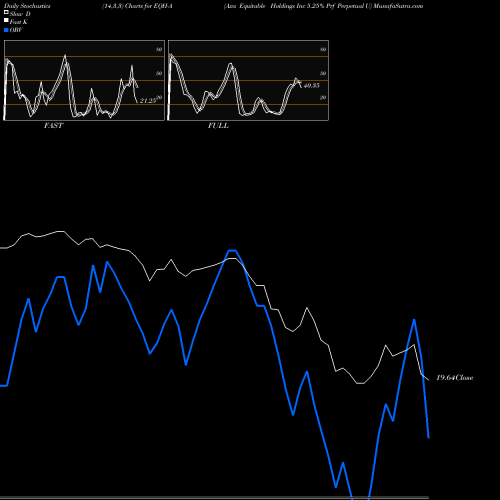Click the company name 'Axa Equitable Holdings' text
The image size is (500, 500).
[260, 6]
